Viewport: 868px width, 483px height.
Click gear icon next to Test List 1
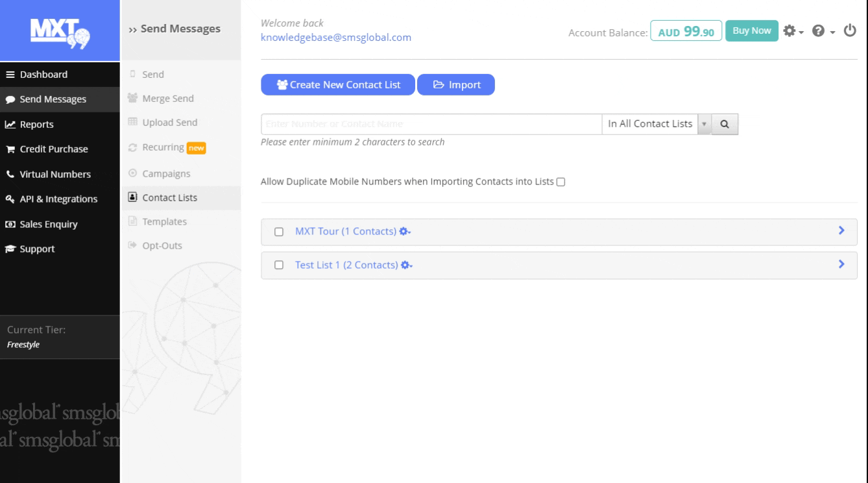[x=407, y=266]
